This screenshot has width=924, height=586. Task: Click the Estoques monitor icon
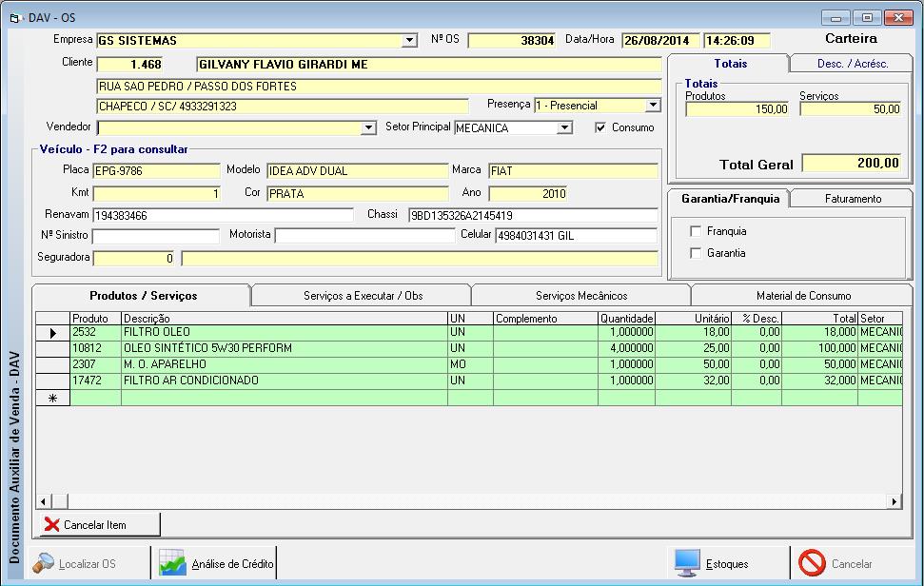tap(686, 562)
